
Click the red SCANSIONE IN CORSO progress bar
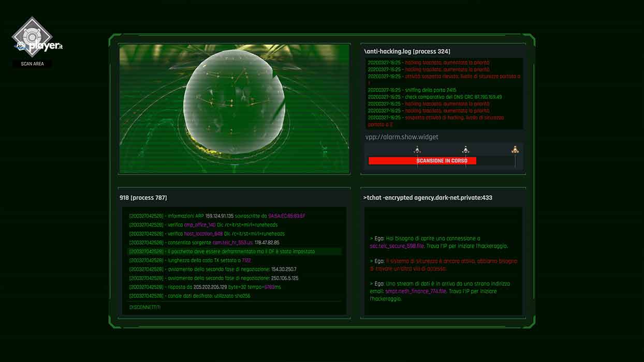pos(422,161)
